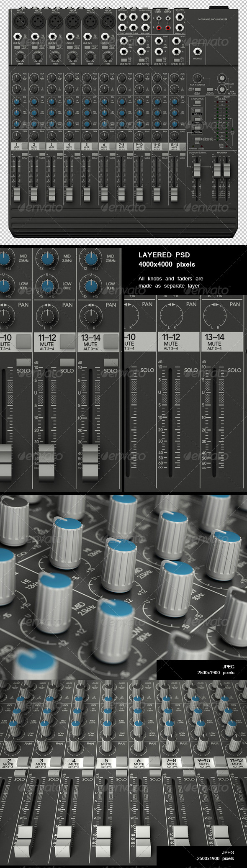
Task: Click channel 1 PAN knob on full mixer
Action: click(16, 136)
